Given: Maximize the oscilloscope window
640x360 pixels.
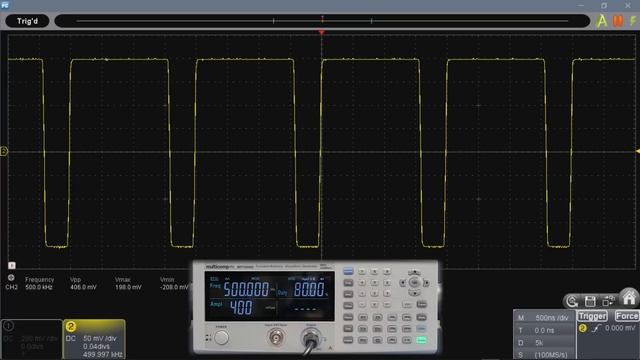Looking at the screenshot, I should [x=604, y=5].
